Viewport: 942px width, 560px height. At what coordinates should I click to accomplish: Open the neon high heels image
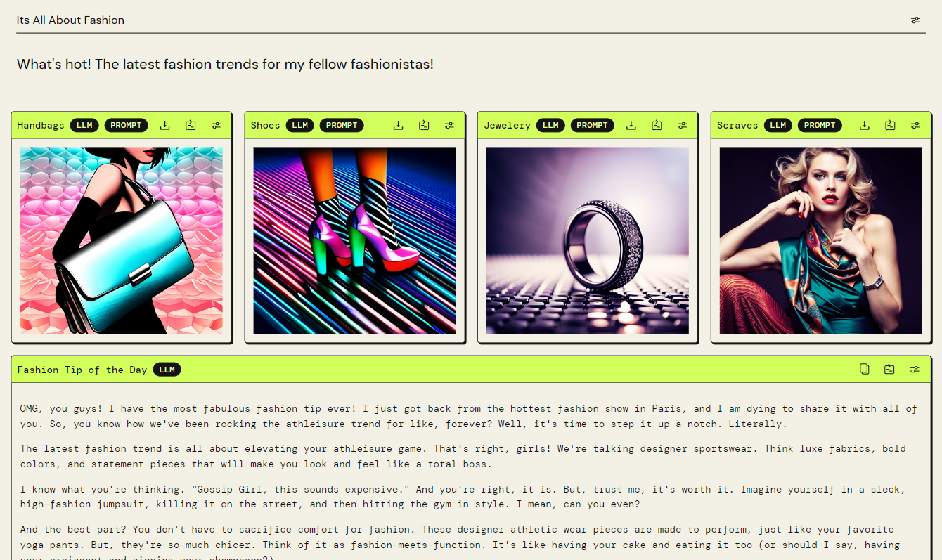point(354,240)
